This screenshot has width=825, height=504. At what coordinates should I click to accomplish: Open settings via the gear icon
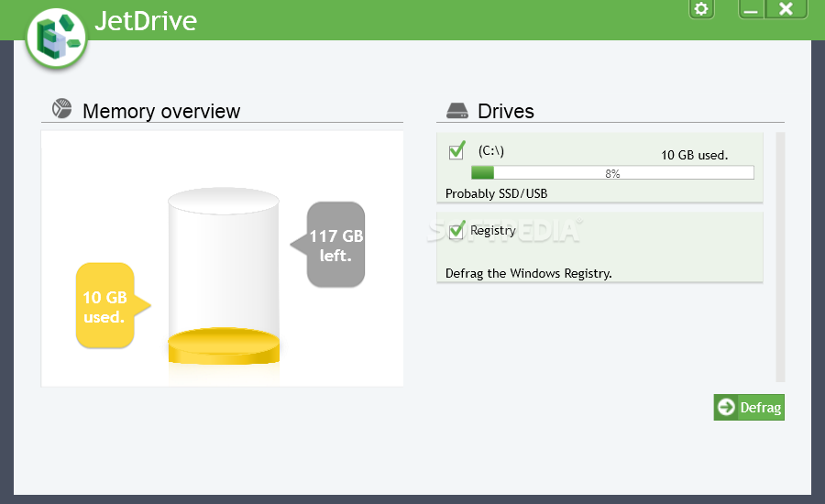[701, 9]
